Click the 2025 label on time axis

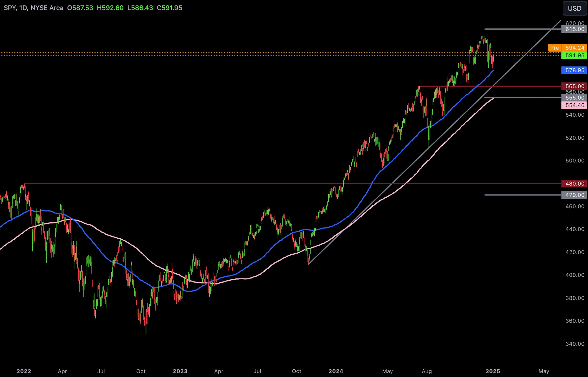coord(493,371)
